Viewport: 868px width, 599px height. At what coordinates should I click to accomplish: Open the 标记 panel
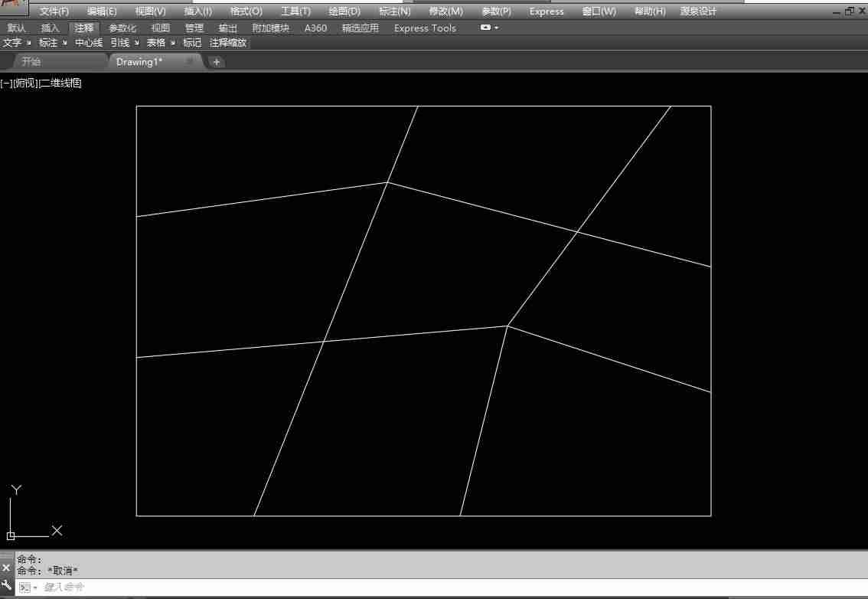tap(192, 43)
